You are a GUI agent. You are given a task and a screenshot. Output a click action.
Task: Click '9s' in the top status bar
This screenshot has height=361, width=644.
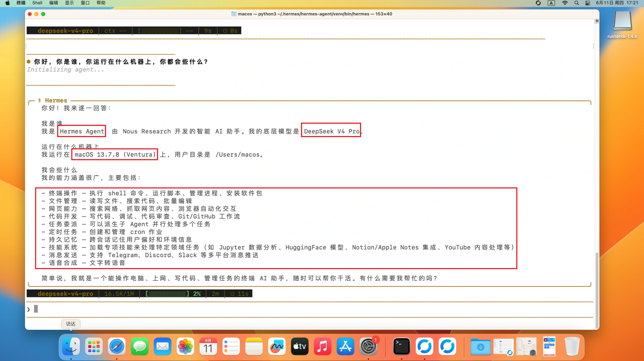point(208,31)
